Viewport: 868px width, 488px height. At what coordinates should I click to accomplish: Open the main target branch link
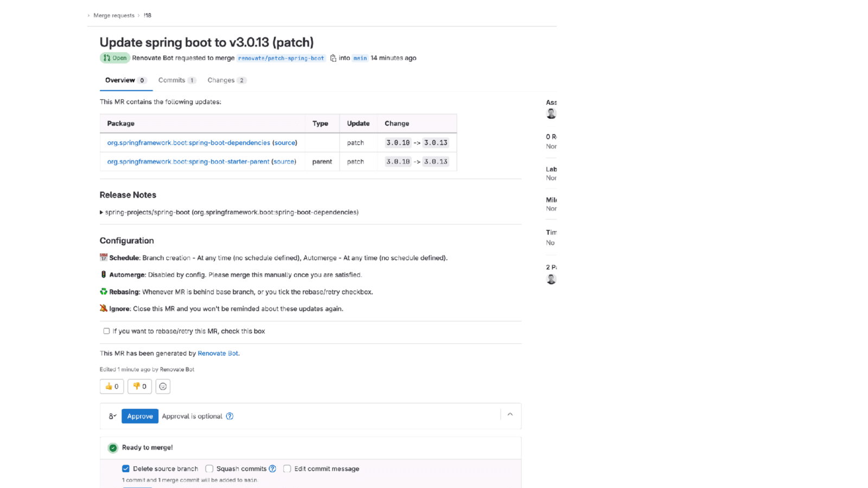pyautogui.click(x=360, y=58)
